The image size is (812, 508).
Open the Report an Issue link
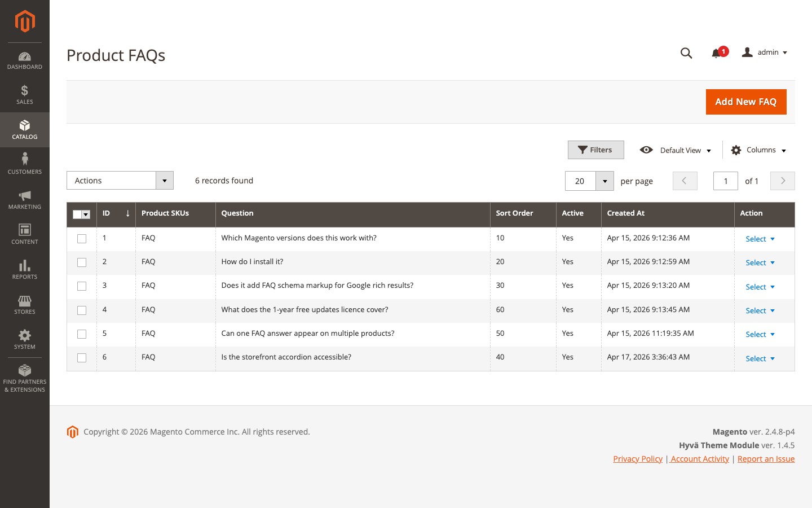[766, 459]
